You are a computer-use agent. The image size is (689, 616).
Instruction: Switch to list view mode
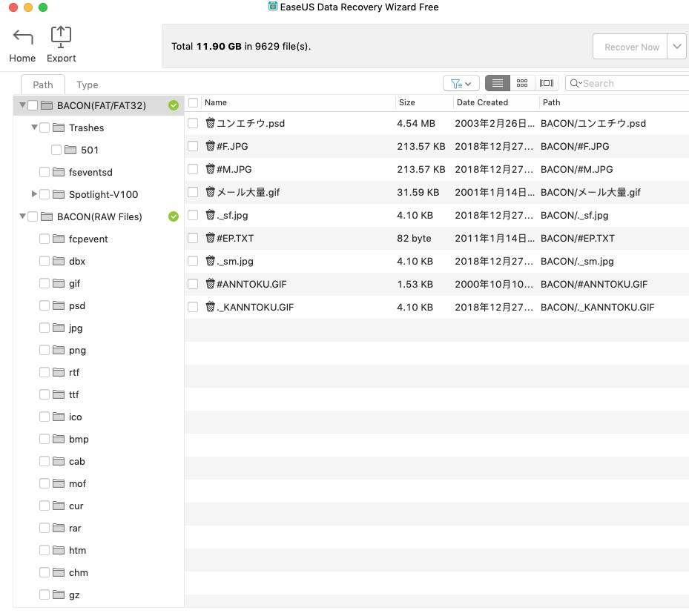[498, 83]
